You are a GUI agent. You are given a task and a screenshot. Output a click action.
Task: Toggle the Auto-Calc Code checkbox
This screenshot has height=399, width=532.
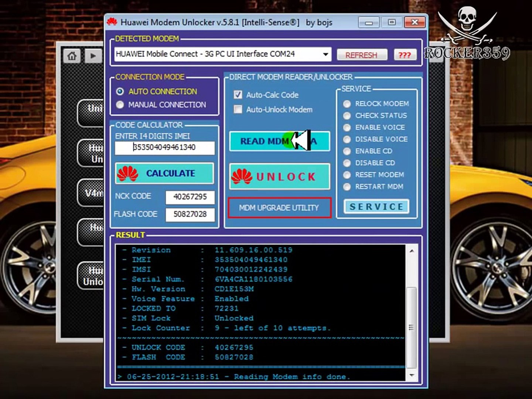click(238, 95)
